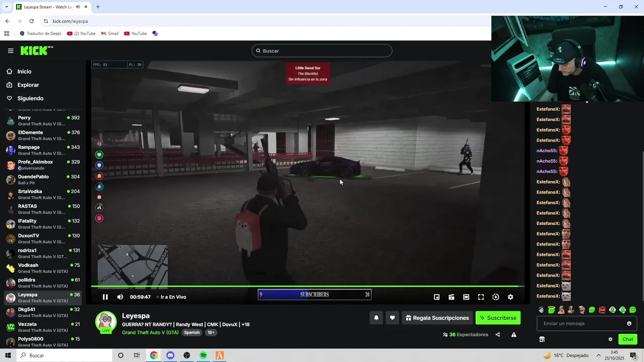
Task: Click the 18+ tag
Action: coord(211,332)
